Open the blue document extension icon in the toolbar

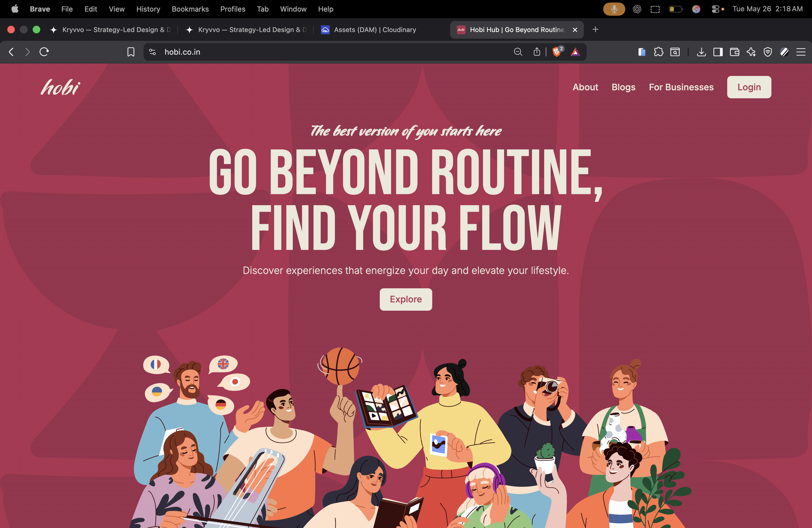[641, 52]
